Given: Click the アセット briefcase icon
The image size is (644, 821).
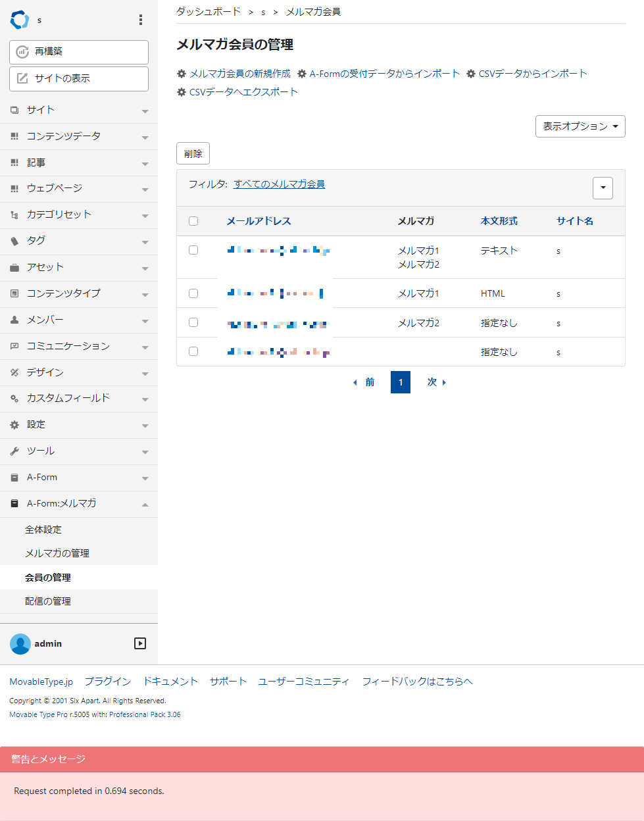Looking at the screenshot, I should click(x=14, y=267).
